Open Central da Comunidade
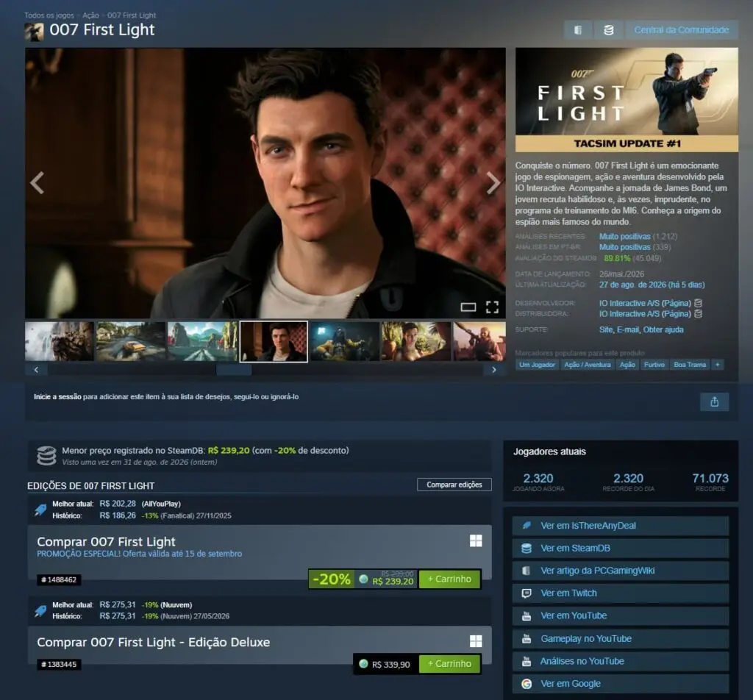753x700 pixels. 681,29
